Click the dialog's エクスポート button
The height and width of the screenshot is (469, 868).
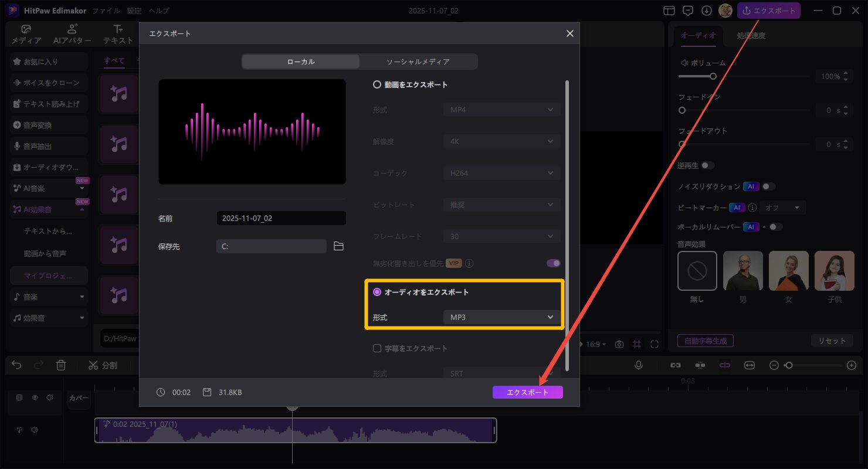click(527, 392)
